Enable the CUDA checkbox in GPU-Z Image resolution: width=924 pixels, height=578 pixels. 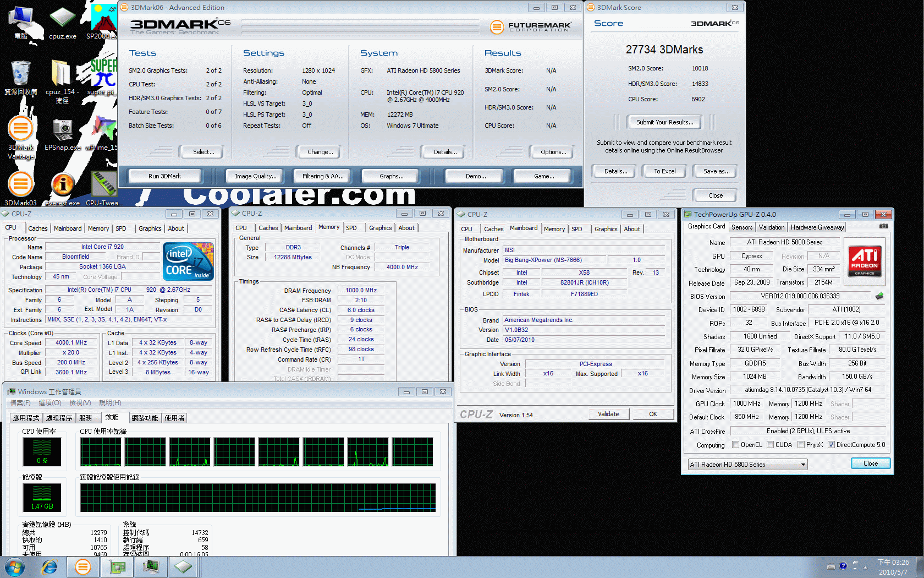pos(770,445)
